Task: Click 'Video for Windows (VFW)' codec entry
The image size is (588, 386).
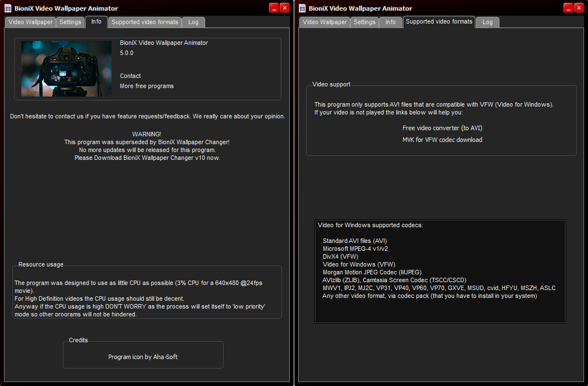Action: tap(359, 264)
